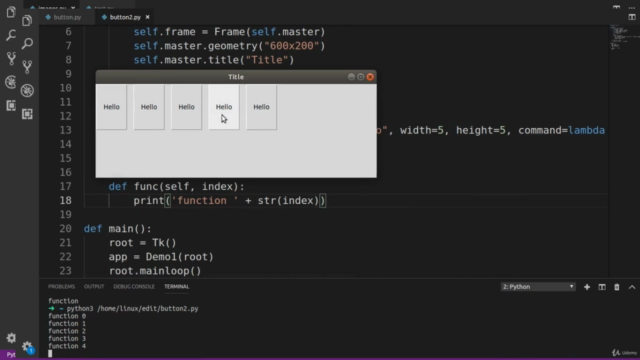Open settings gear with the blue 1 badge
The height and width of the screenshot is (360, 640).
point(28,347)
